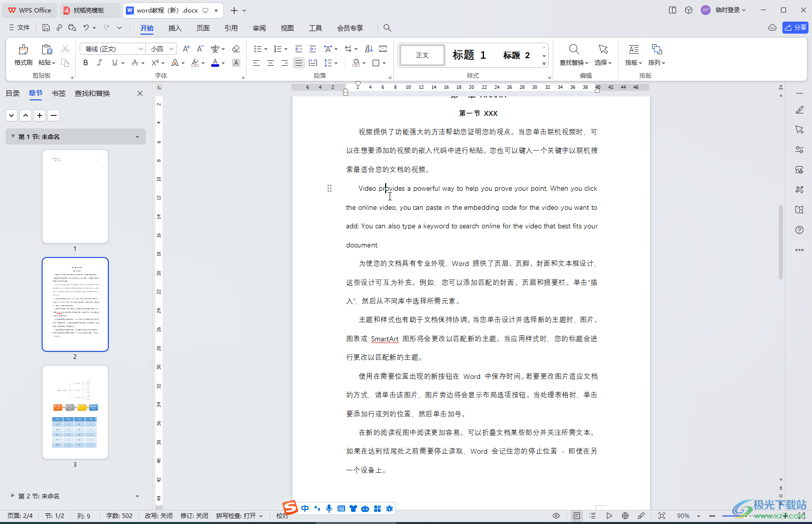Apply text highlight color

pyautogui.click(x=195, y=63)
